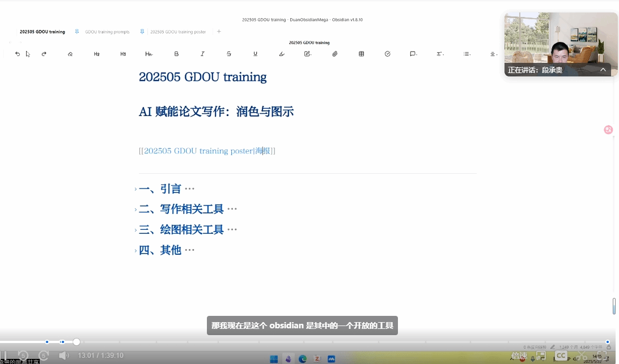Open the edit pencil dropdown in toolbar

click(308, 54)
